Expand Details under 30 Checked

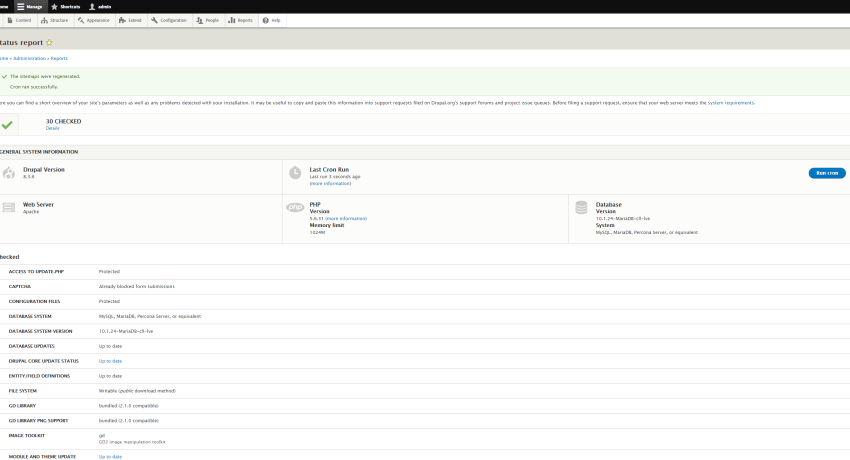point(52,128)
